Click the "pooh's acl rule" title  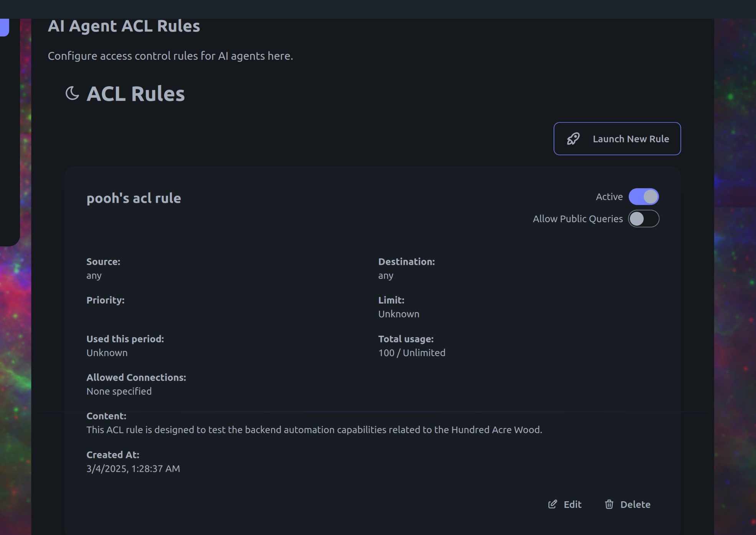pyautogui.click(x=134, y=198)
